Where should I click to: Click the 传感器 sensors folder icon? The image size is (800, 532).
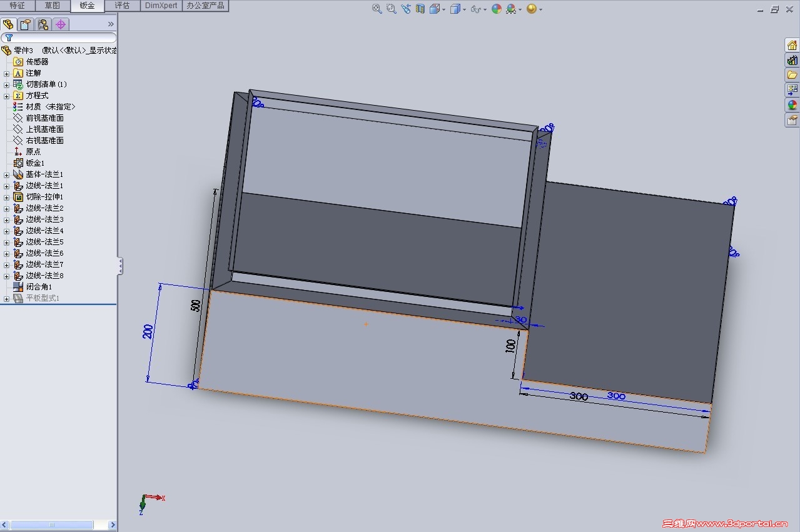[18, 61]
